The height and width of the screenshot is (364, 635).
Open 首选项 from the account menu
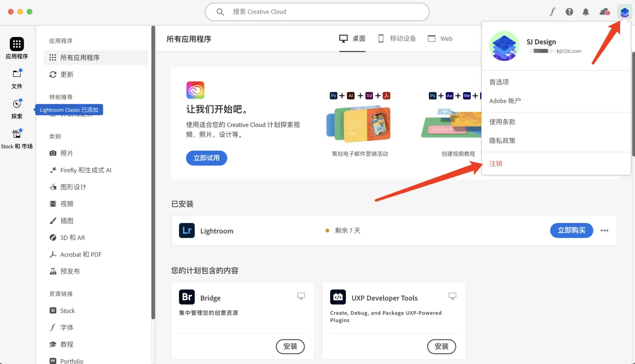(x=499, y=82)
